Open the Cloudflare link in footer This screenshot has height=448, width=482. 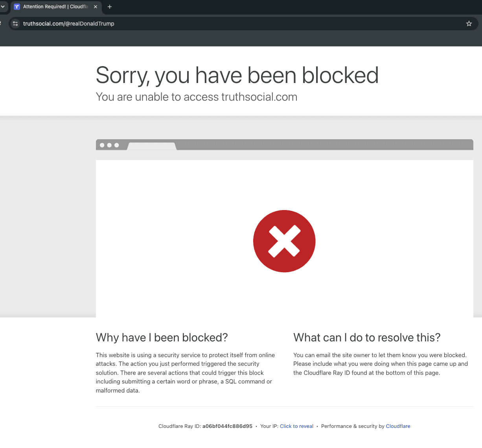[398, 426]
